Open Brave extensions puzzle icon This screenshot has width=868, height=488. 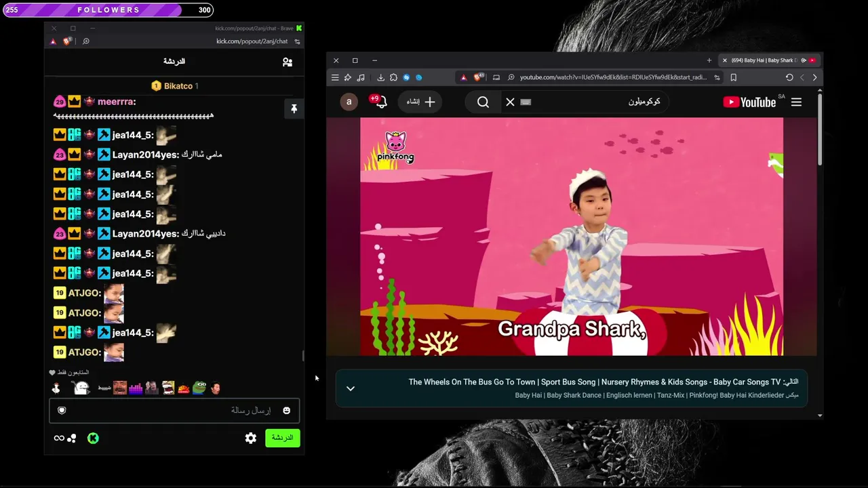tap(393, 77)
